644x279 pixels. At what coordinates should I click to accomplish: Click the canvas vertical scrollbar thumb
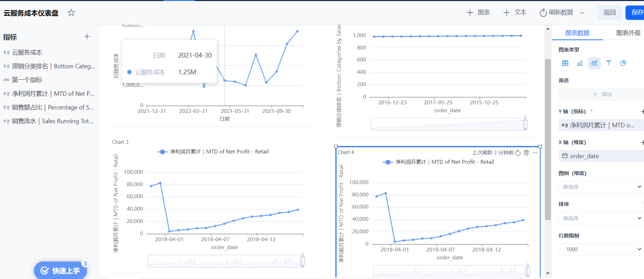[548, 139]
